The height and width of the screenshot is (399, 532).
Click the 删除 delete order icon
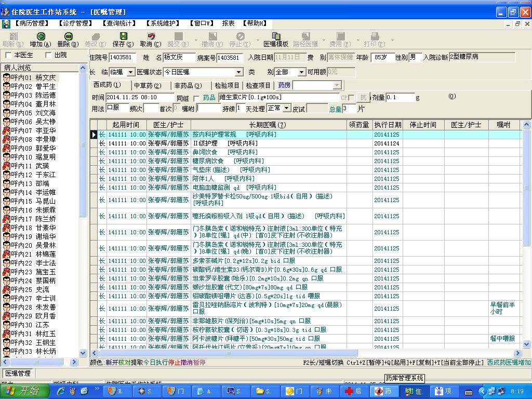coord(68,36)
